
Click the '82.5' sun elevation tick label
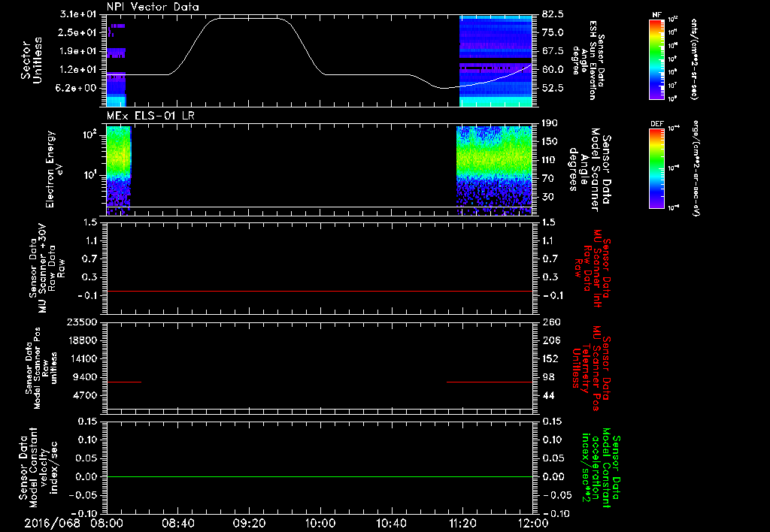click(x=553, y=14)
